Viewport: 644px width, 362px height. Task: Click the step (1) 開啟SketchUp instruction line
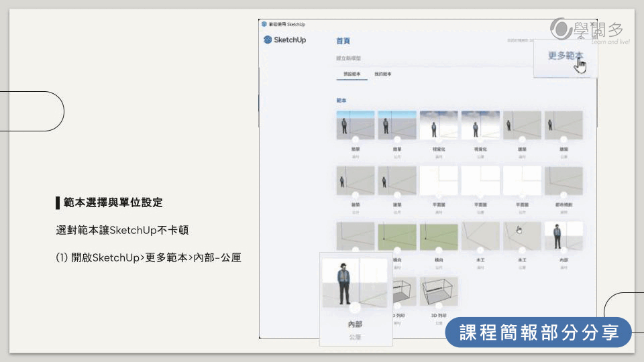pyautogui.click(x=148, y=257)
